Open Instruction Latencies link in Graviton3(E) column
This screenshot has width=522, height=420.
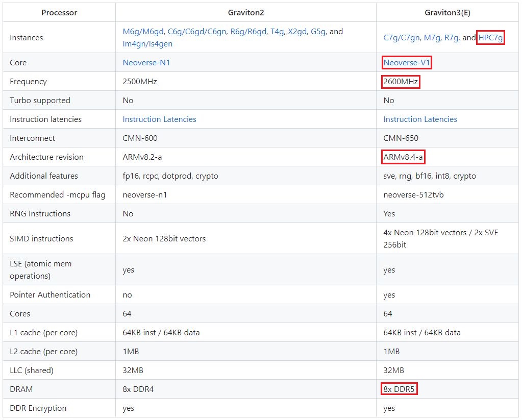420,119
